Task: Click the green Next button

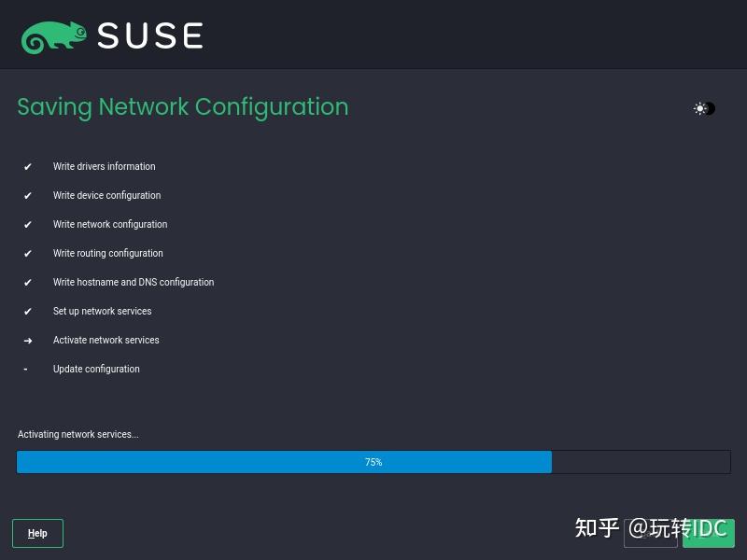Action: [x=709, y=533]
